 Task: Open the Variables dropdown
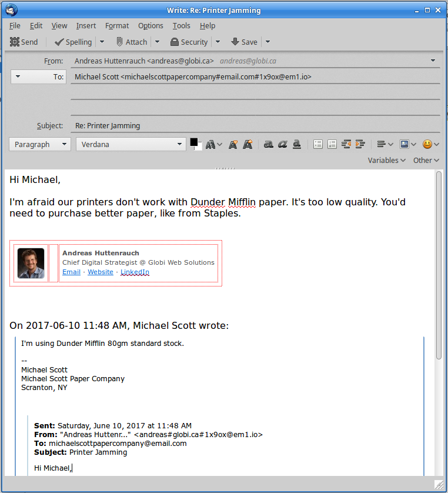(386, 161)
